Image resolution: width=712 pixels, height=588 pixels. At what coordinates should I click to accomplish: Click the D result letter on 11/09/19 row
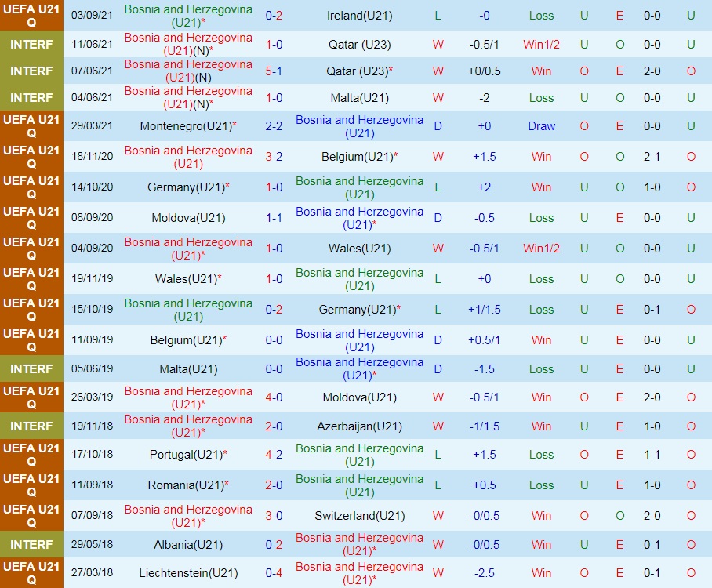(438, 340)
